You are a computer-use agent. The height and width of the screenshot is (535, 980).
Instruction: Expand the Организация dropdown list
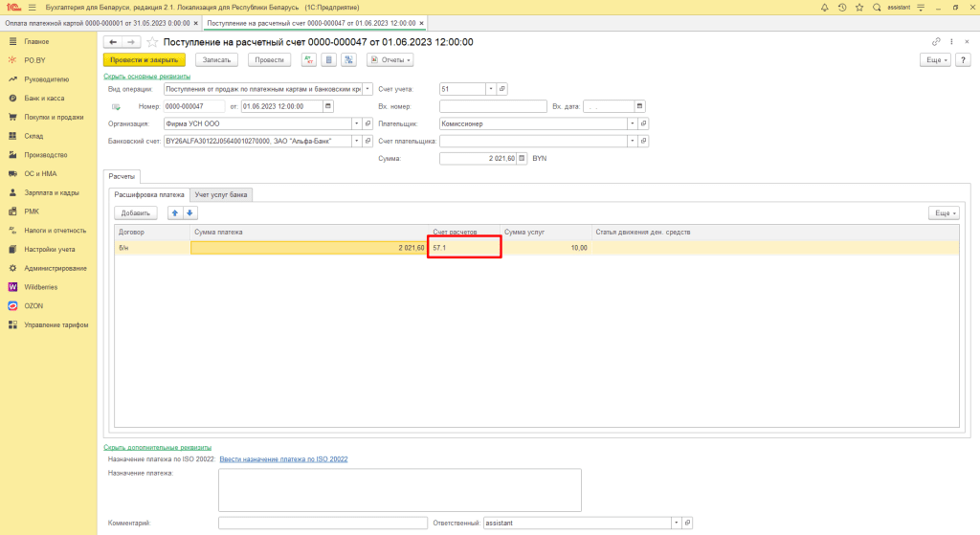356,123
